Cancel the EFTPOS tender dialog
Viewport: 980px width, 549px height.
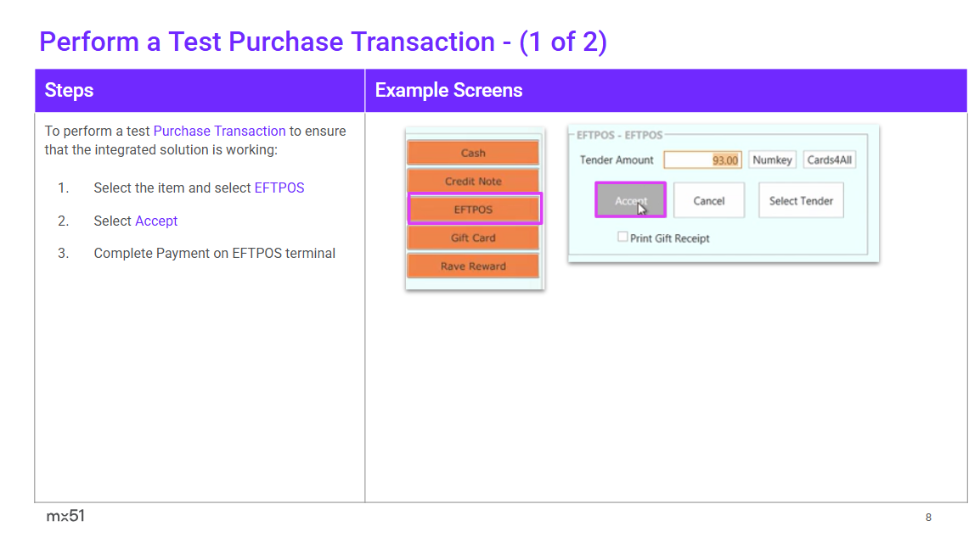(x=708, y=200)
